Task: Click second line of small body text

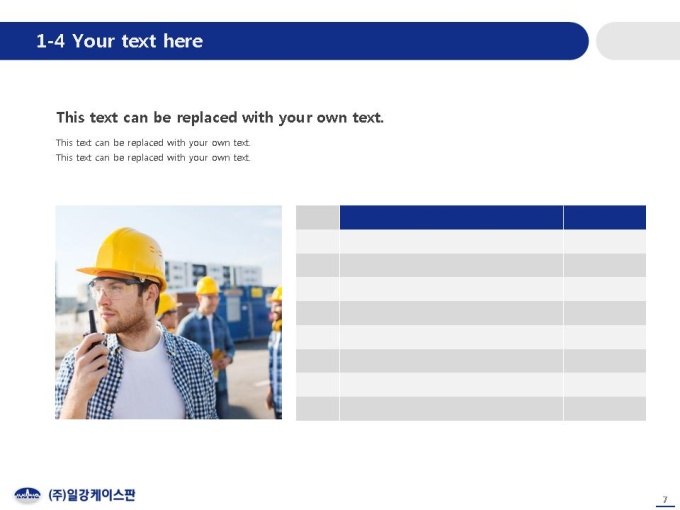Action: (x=153, y=157)
